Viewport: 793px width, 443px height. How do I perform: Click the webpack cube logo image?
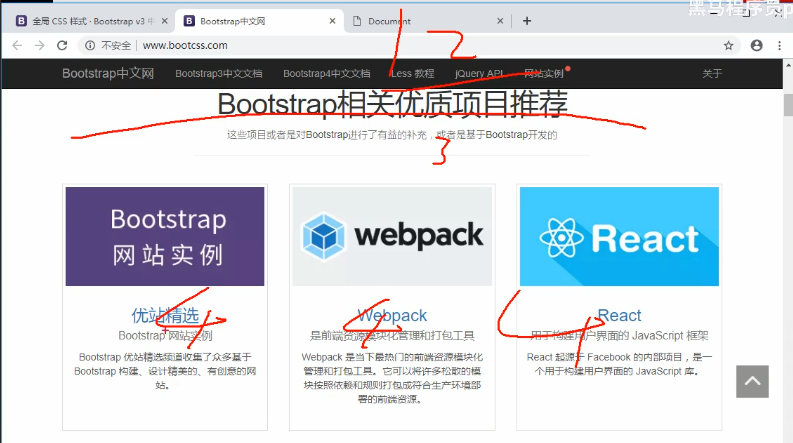click(x=323, y=236)
